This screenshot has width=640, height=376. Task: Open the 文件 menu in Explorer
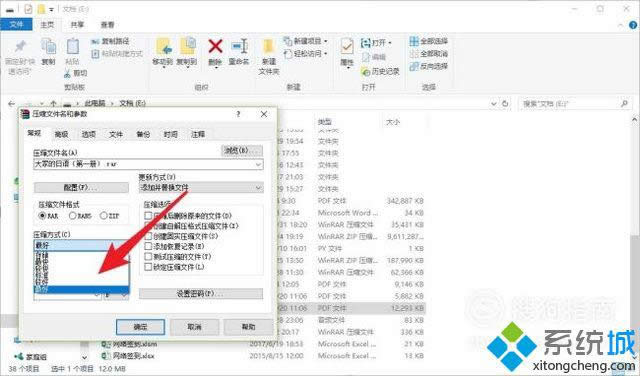pos(16,24)
